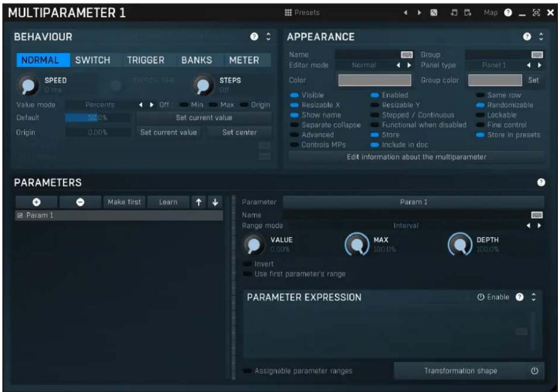The height and width of the screenshot is (392, 558).
Task: Open Parameters section help icon
Action: pos(540,182)
